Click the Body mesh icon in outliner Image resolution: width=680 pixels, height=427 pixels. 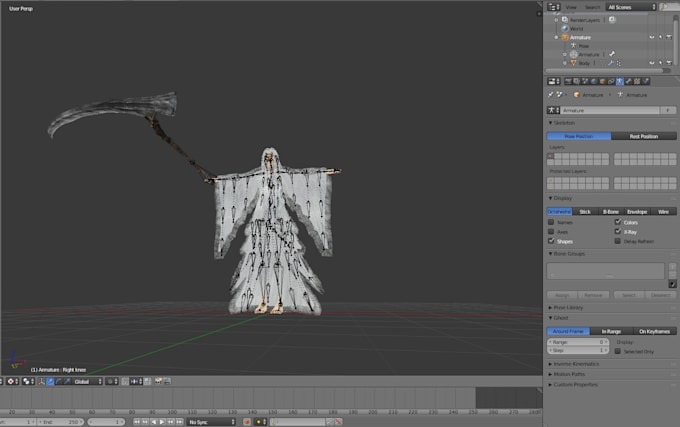[x=573, y=63]
